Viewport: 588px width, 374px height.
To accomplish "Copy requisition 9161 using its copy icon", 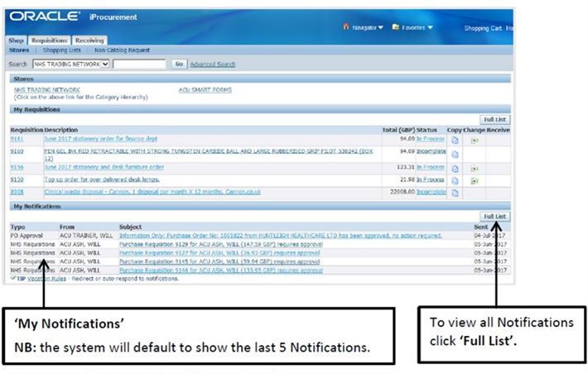I will (455, 140).
